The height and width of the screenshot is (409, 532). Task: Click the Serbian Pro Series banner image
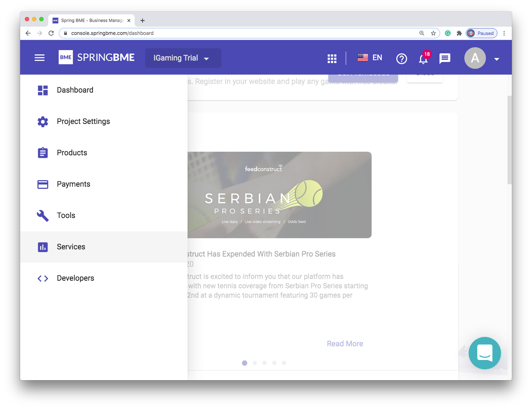[x=279, y=195]
